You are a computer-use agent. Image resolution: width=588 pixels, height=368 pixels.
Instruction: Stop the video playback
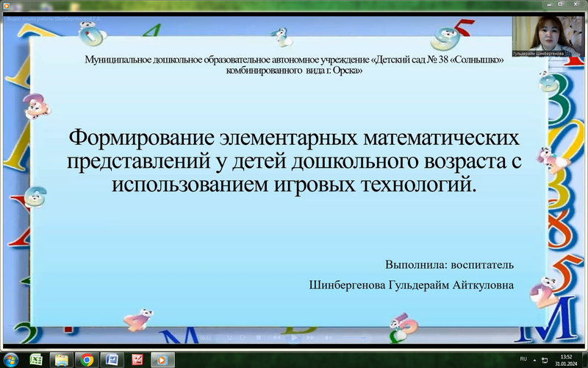(259, 338)
